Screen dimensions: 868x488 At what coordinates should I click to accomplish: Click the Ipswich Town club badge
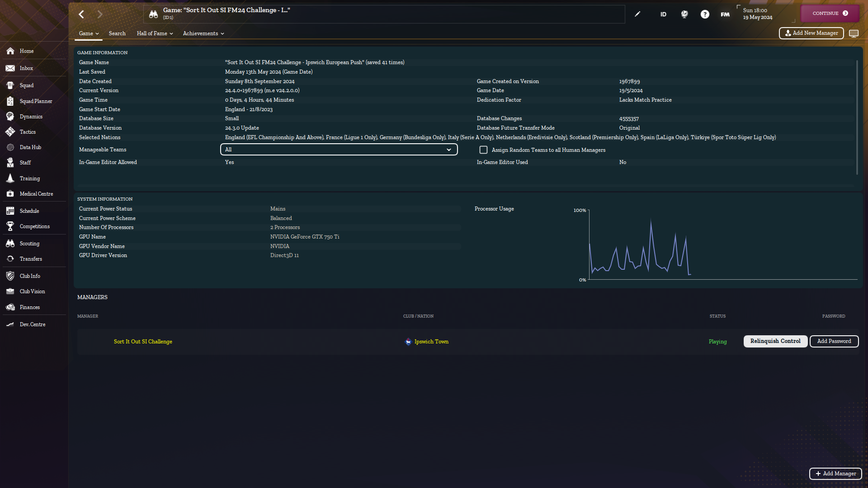pos(408,342)
